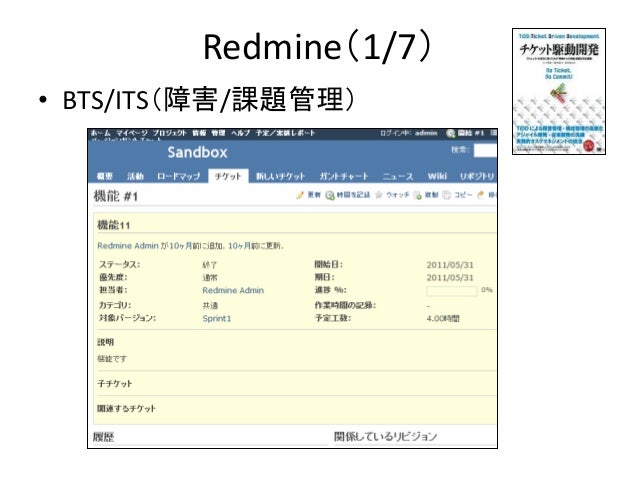Open ヘルプ in top menu
Screen dimensions: 638x479
click(x=240, y=133)
